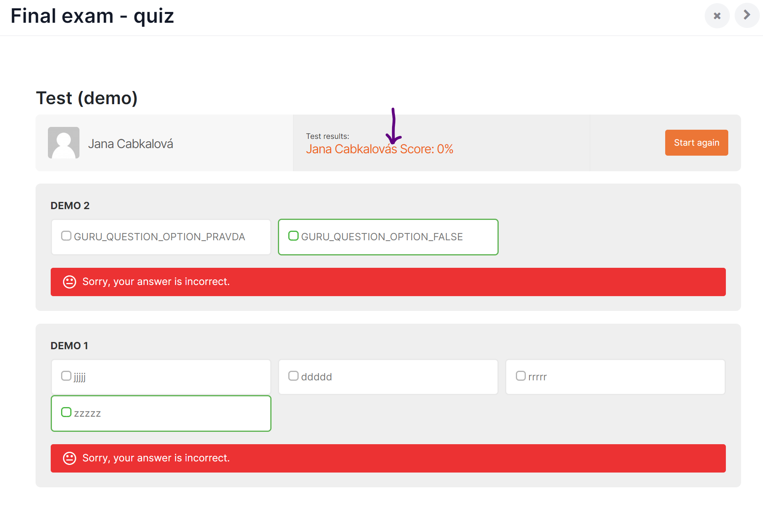Click the Jana Cabkalová name label
This screenshot has width=763, height=532.
131,144
